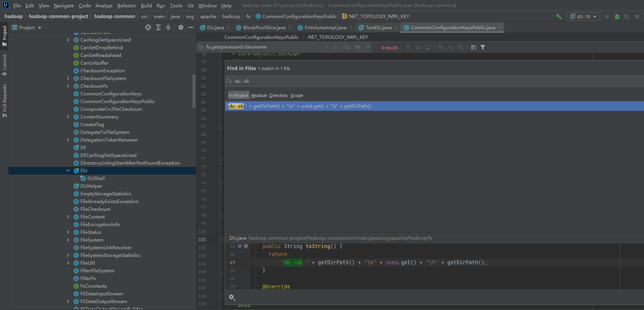Switch to the TestDU.java editor tab
The height and width of the screenshot is (310, 644).
[378, 27]
